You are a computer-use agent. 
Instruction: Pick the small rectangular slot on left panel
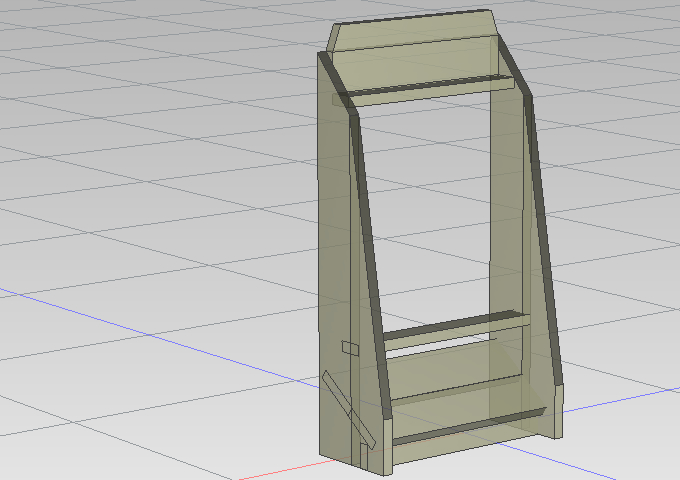click(x=350, y=348)
